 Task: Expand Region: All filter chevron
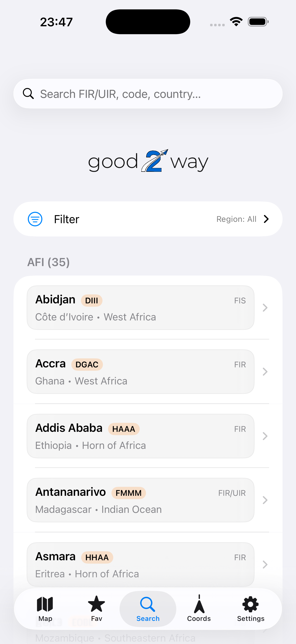[x=266, y=219]
